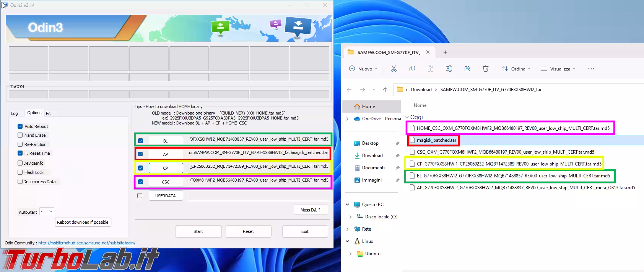
Task: Uncheck the Auto Reboot option
Action: [20, 126]
